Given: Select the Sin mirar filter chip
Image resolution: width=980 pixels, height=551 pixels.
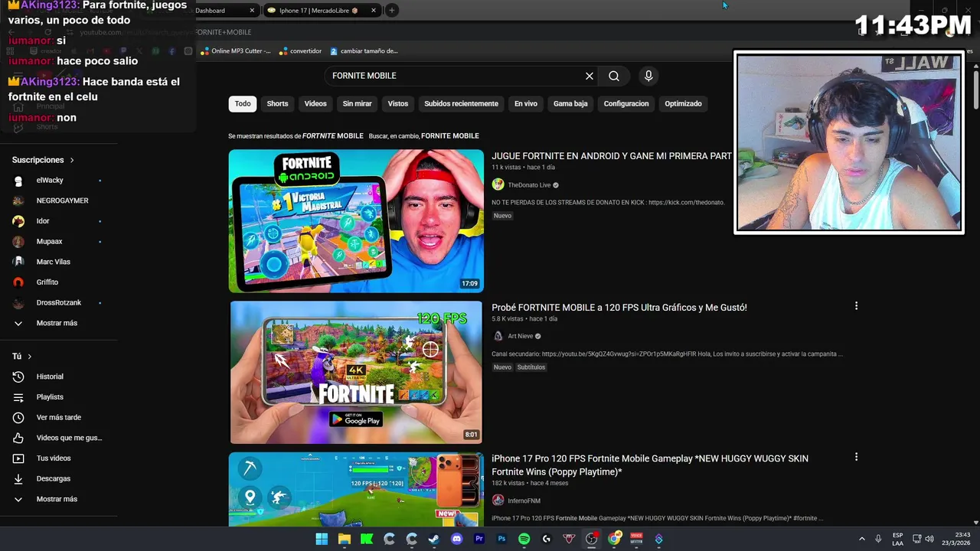Looking at the screenshot, I should [357, 103].
